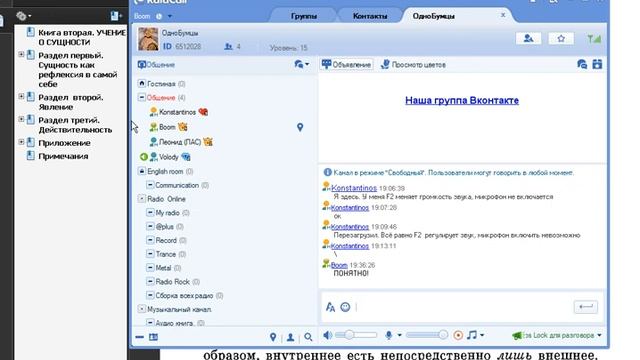Collapse the Общение channel

coord(142,98)
